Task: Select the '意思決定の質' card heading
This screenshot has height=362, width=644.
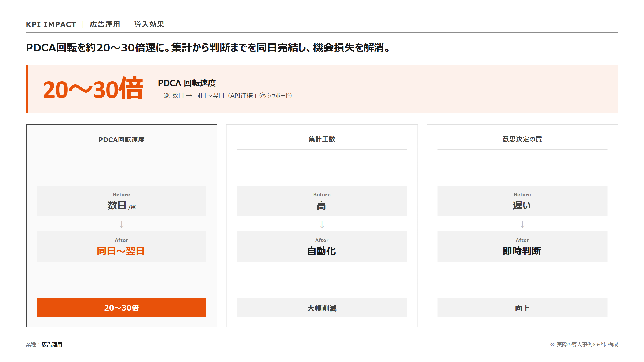Action: 522,139
